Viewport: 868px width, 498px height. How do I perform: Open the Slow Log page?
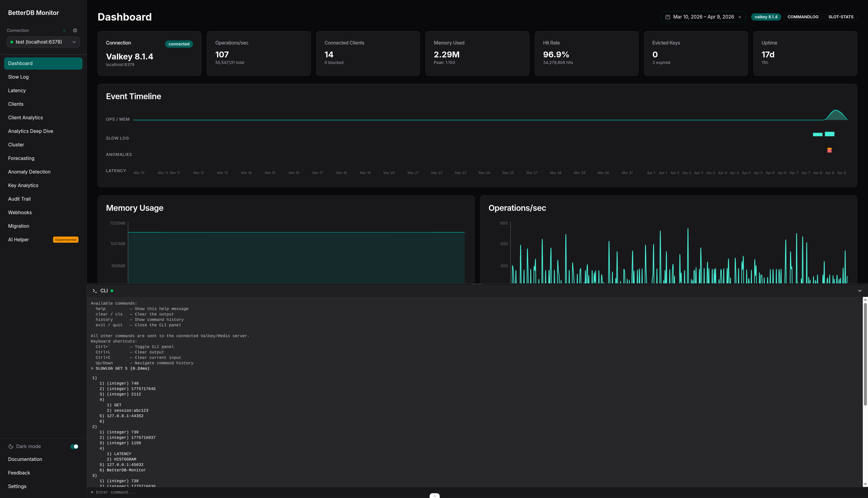click(x=19, y=77)
